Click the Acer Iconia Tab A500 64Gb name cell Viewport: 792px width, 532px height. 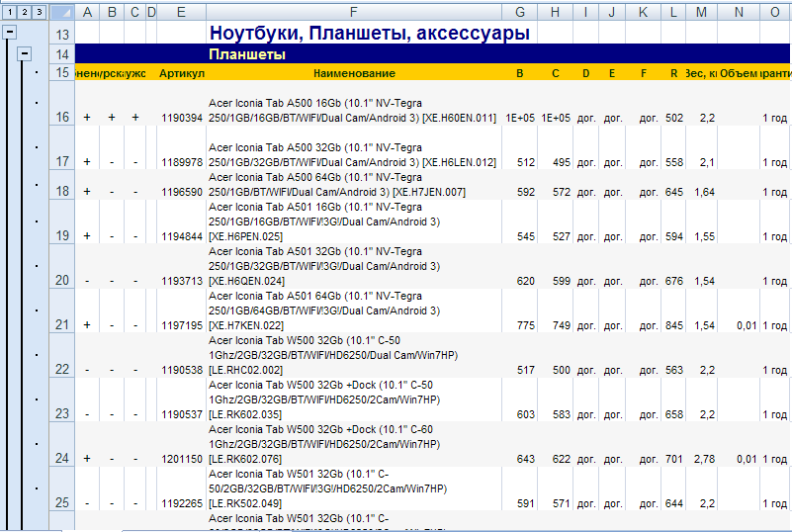coord(354,185)
